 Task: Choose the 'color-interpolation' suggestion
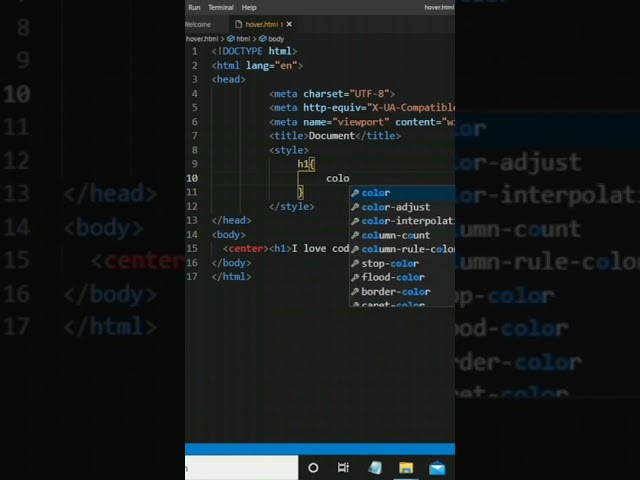pyautogui.click(x=402, y=221)
